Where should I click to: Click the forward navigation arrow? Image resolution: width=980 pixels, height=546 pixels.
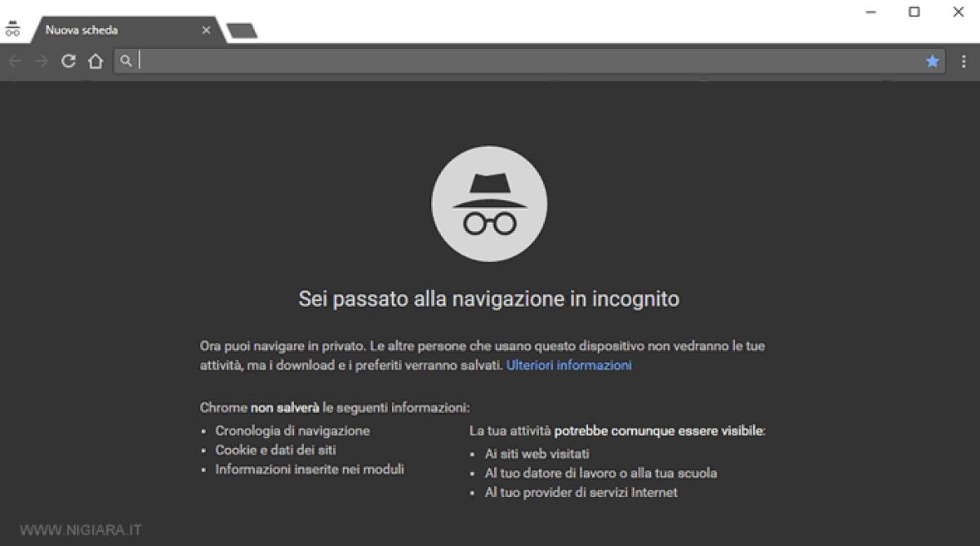42,61
